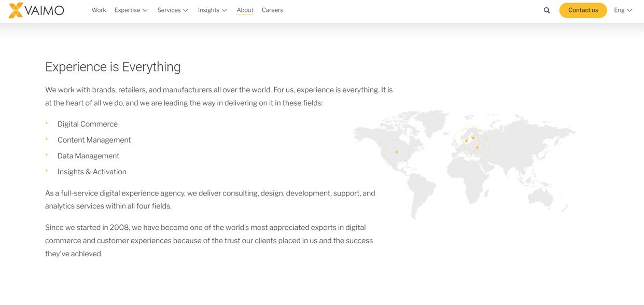Click the southernmost Europe location dot
Image resolution: width=644 pixels, height=305 pixels.
[477, 148]
